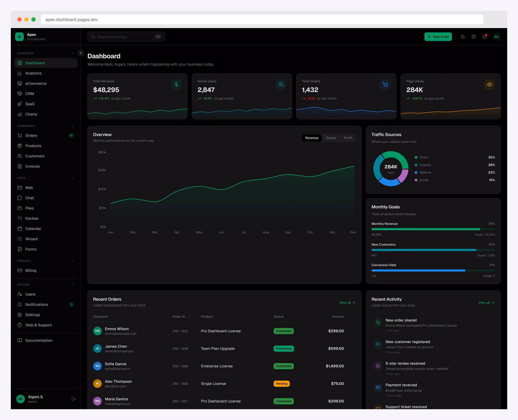Click the Active Users card icon
The height and width of the screenshot is (420, 518).
coord(281,84)
